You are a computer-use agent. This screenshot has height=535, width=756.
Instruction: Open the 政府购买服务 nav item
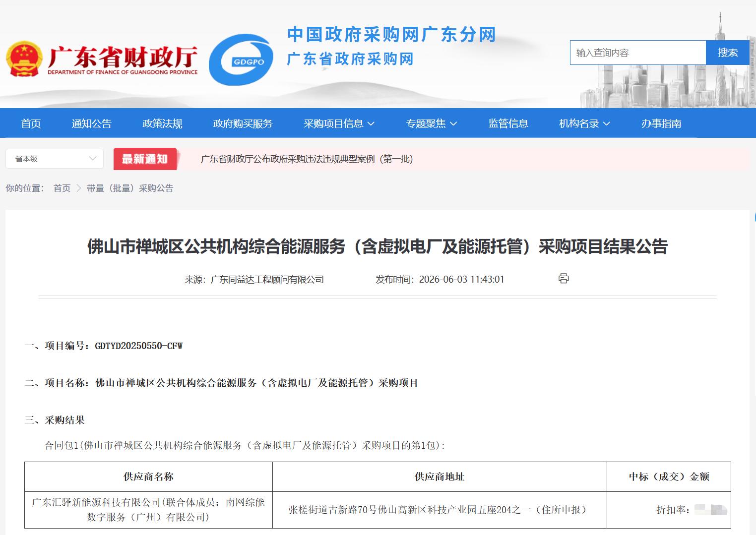pyautogui.click(x=243, y=123)
